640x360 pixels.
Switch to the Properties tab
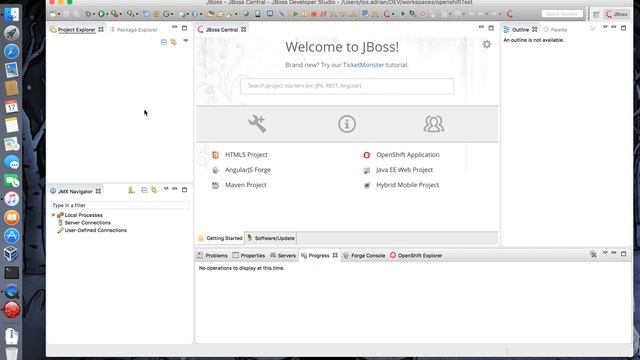[x=249, y=256]
